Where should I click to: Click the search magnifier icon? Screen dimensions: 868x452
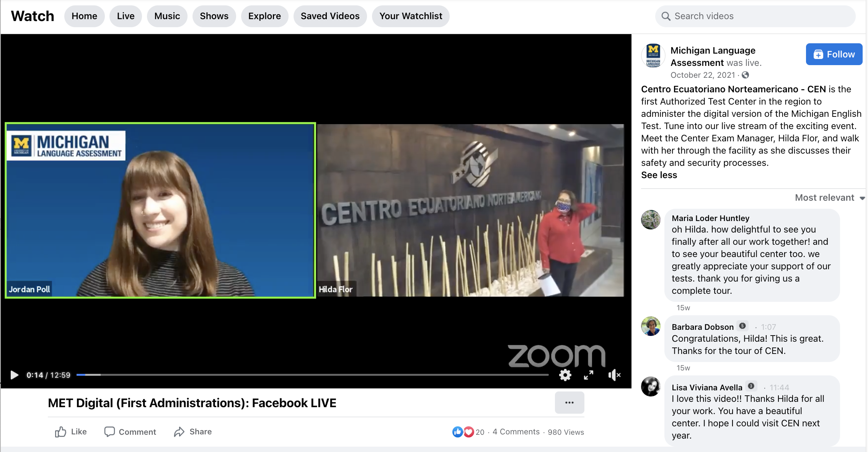click(666, 16)
